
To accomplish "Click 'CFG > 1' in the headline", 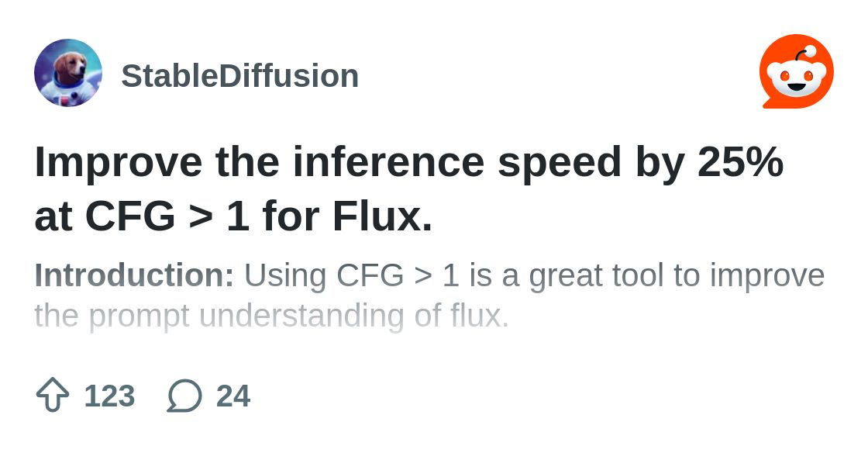I will (x=167, y=216).
